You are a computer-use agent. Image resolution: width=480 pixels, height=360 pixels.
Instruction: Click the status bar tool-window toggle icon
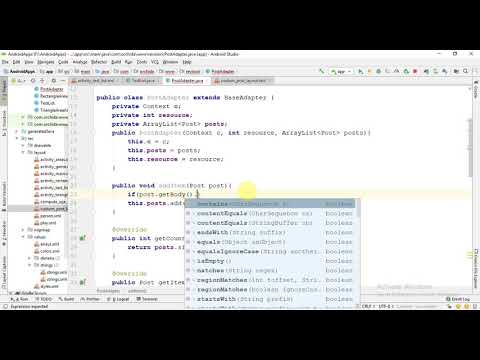pyautogui.click(x=5, y=306)
